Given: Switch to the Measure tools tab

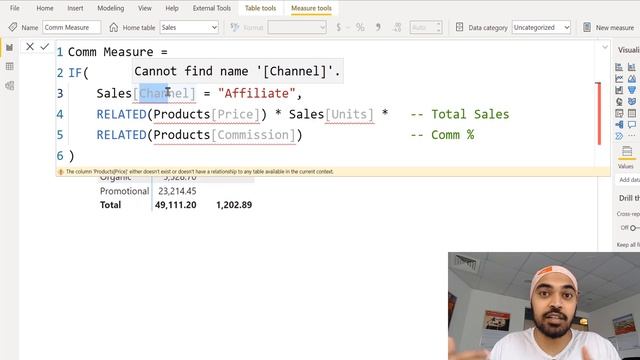Looking at the screenshot, I should click(x=311, y=8).
